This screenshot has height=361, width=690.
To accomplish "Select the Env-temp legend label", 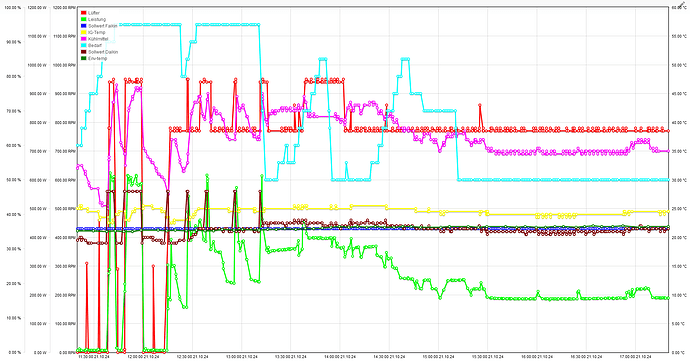I will pyautogui.click(x=97, y=58).
